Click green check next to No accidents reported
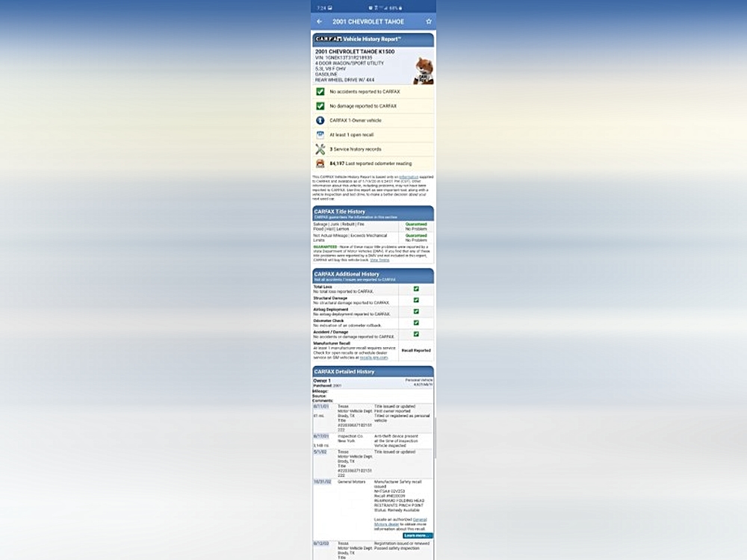 pos(320,92)
